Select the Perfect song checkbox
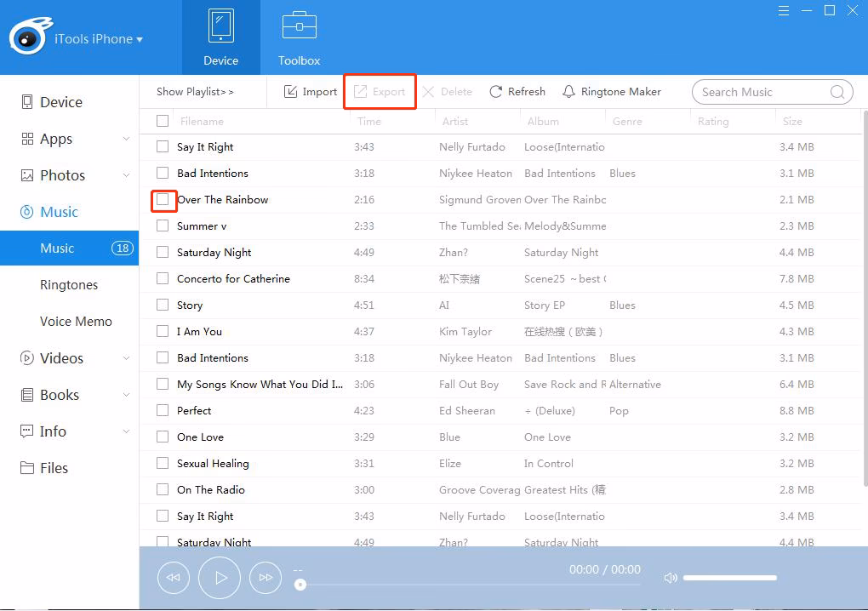 click(162, 410)
